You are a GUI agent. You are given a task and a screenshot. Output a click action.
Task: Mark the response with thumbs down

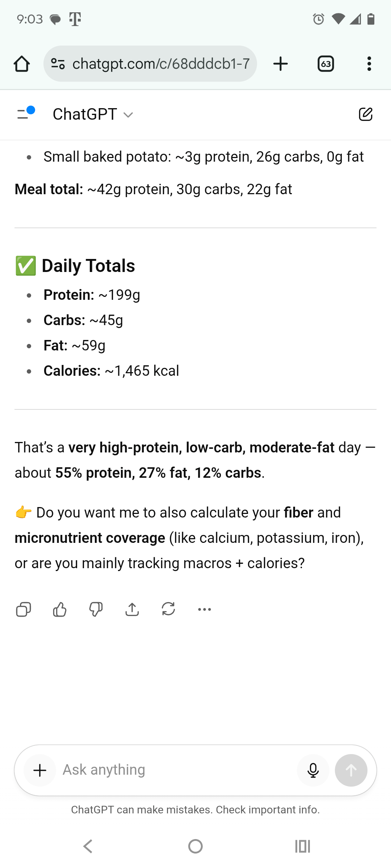[96, 609]
